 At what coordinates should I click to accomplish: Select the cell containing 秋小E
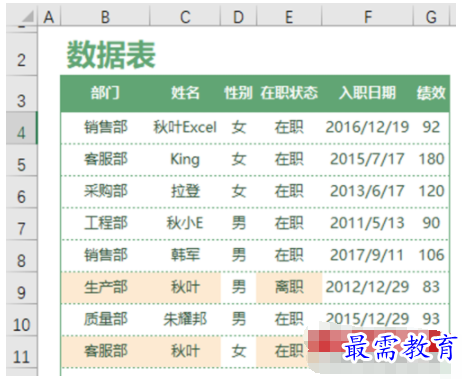click(x=185, y=224)
